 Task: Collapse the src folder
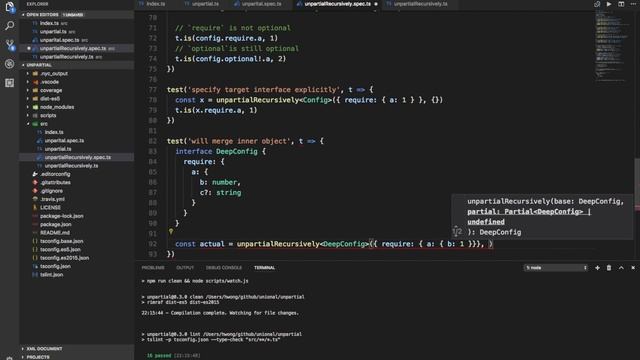click(x=44, y=124)
